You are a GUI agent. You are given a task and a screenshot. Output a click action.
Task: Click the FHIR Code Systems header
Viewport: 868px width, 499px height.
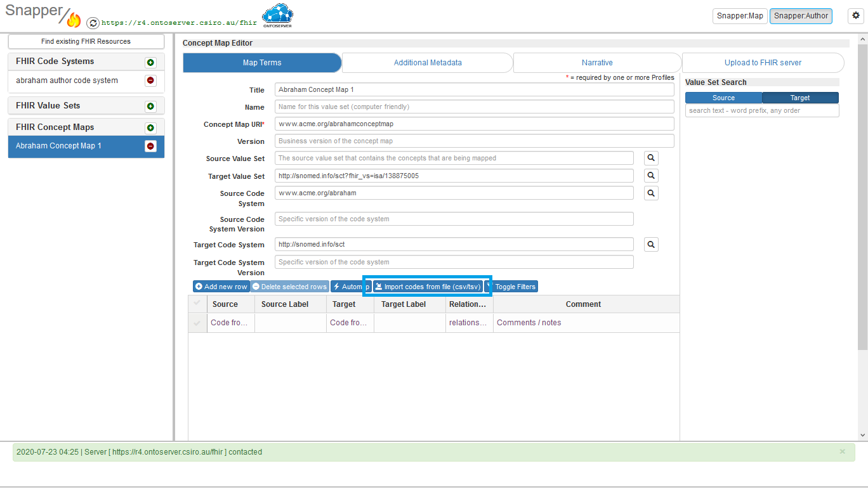coord(55,62)
